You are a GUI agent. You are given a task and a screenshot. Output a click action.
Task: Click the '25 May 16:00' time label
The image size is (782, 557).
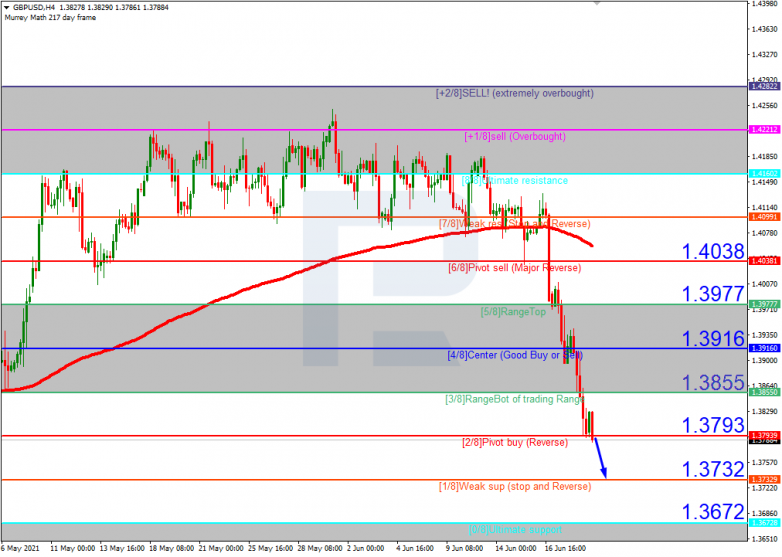tap(270, 549)
